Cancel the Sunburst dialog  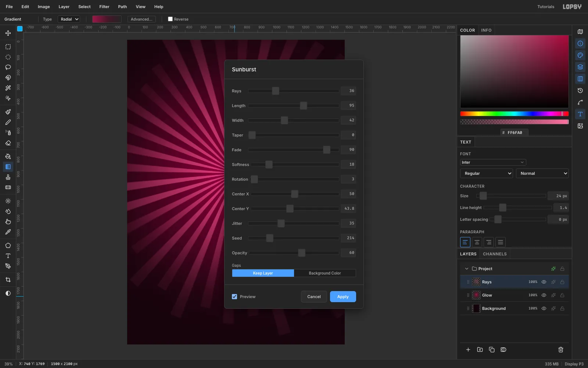click(314, 297)
